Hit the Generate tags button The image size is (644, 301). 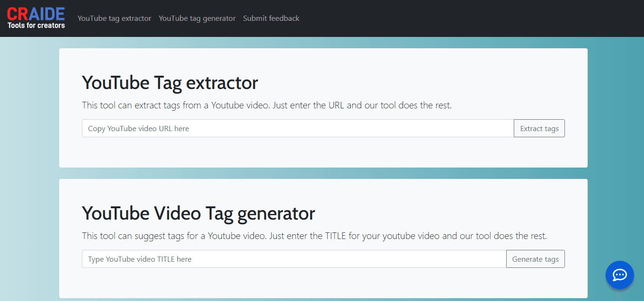tap(535, 259)
